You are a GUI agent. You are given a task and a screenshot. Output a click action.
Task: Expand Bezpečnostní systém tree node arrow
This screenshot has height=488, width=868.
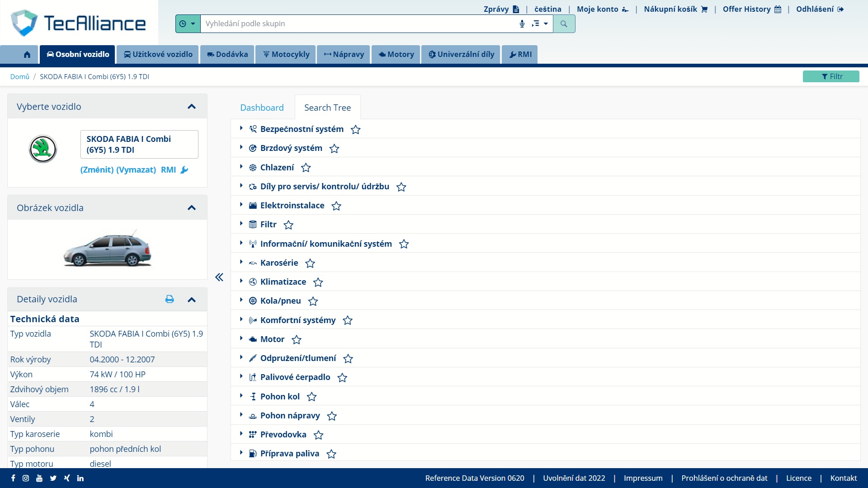241,129
